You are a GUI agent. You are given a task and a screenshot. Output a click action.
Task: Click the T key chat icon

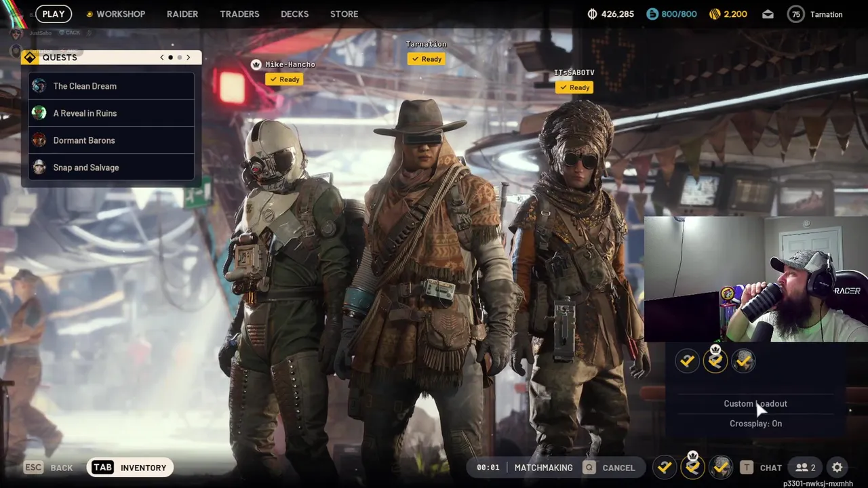pos(746,468)
